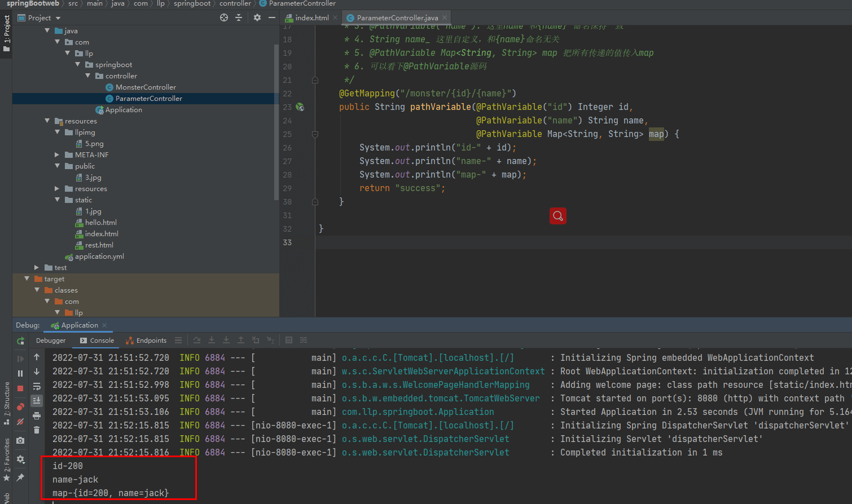Image resolution: width=852 pixels, height=504 pixels.
Task: Click the Resume Program icon
Action: tap(20, 359)
